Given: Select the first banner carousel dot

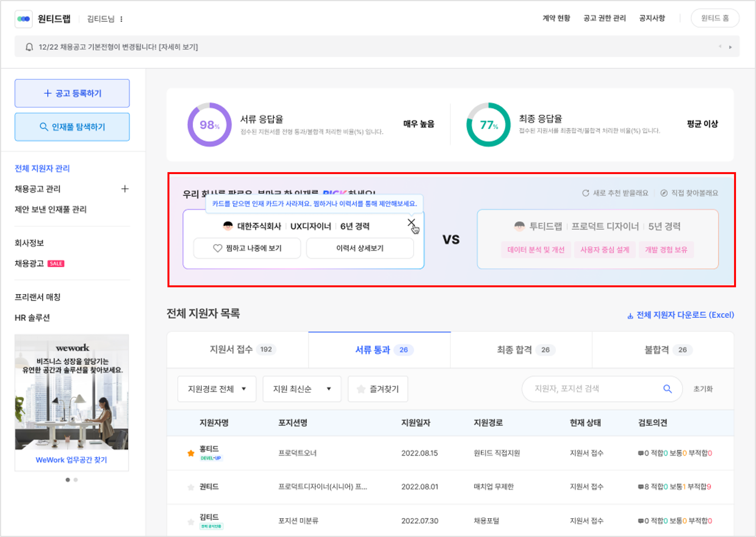Looking at the screenshot, I should 68,479.
